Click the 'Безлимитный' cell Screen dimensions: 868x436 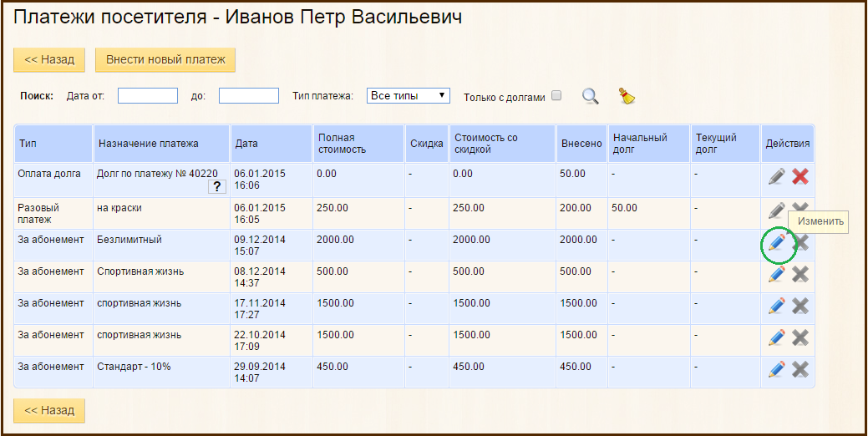click(x=161, y=245)
